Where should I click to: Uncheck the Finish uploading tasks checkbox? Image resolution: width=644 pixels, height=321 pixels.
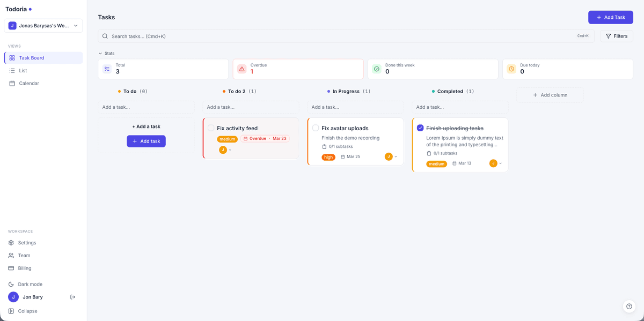tap(420, 128)
